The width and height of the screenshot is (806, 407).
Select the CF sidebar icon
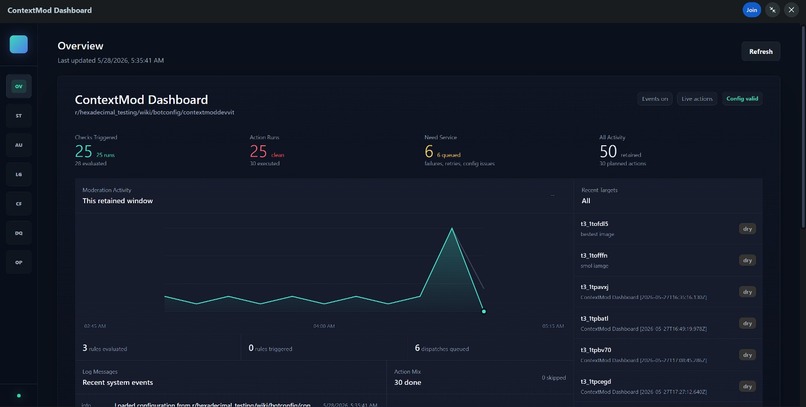(19, 204)
